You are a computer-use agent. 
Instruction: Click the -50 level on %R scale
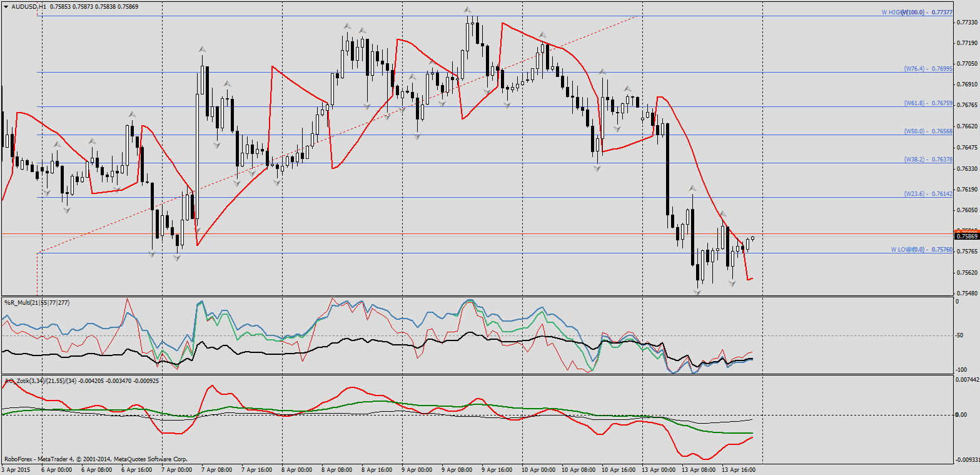960,335
